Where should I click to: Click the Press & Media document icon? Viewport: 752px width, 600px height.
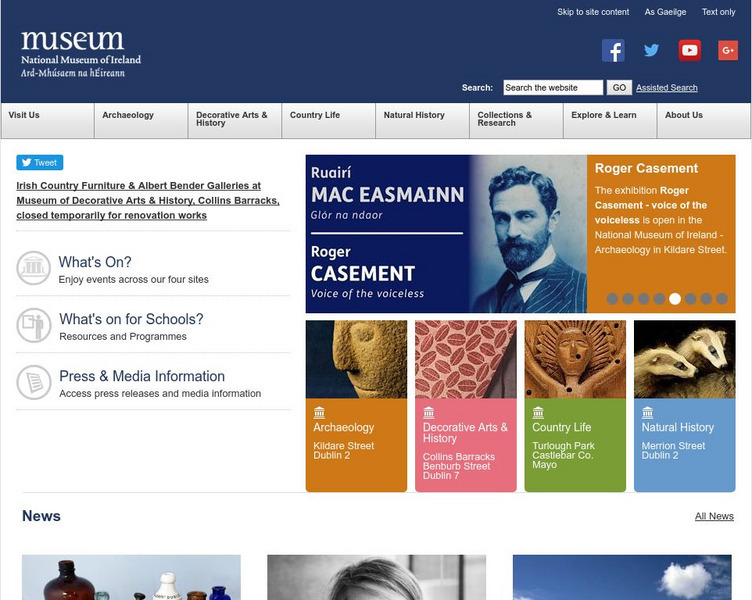tap(34, 382)
